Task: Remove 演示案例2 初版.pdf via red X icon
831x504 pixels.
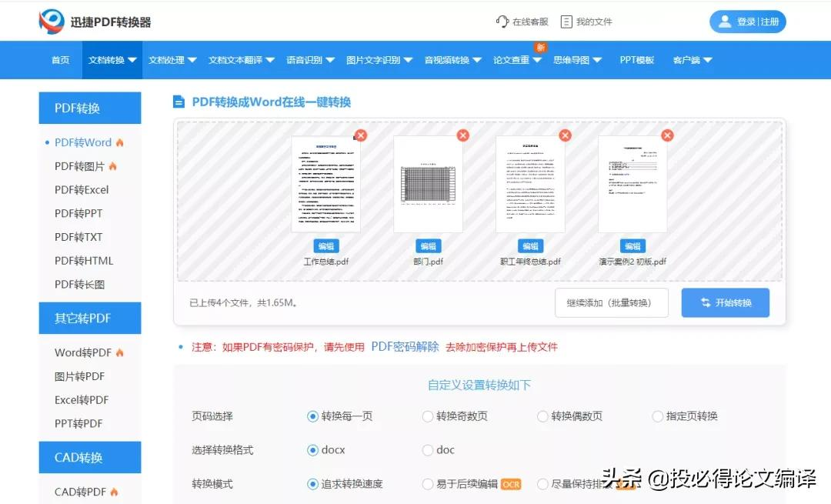Action: click(667, 135)
